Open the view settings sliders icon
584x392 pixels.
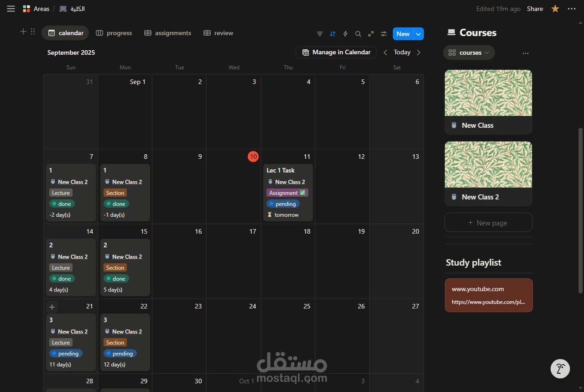point(384,34)
